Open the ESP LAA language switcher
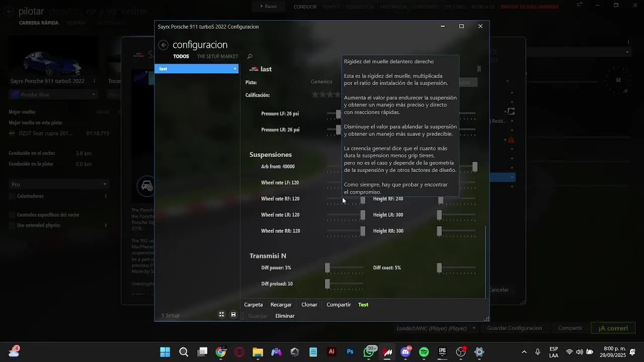The image size is (644, 362). click(x=553, y=352)
